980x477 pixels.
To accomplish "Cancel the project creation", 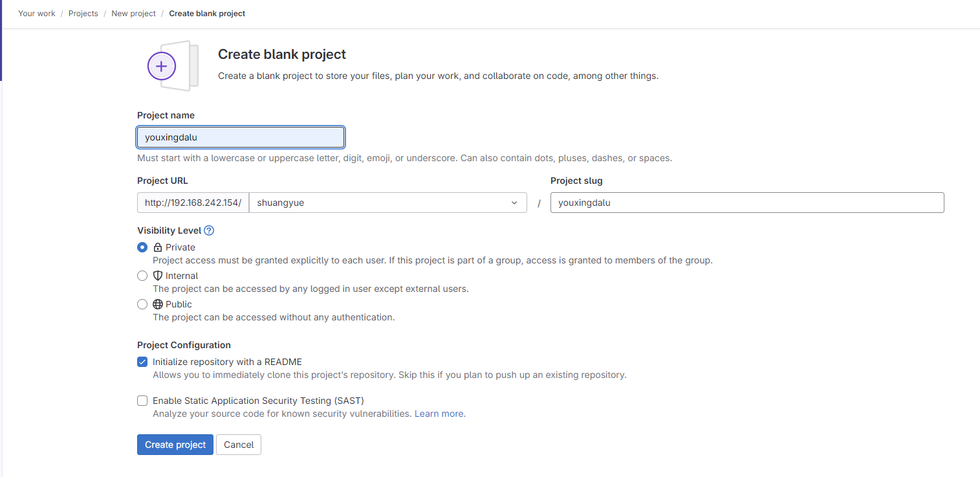I will [239, 445].
